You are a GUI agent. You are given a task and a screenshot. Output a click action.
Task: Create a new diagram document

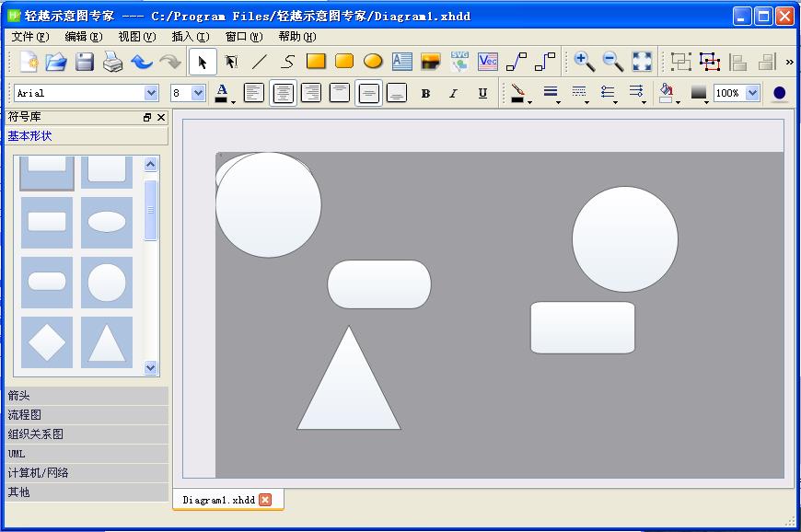(29, 63)
